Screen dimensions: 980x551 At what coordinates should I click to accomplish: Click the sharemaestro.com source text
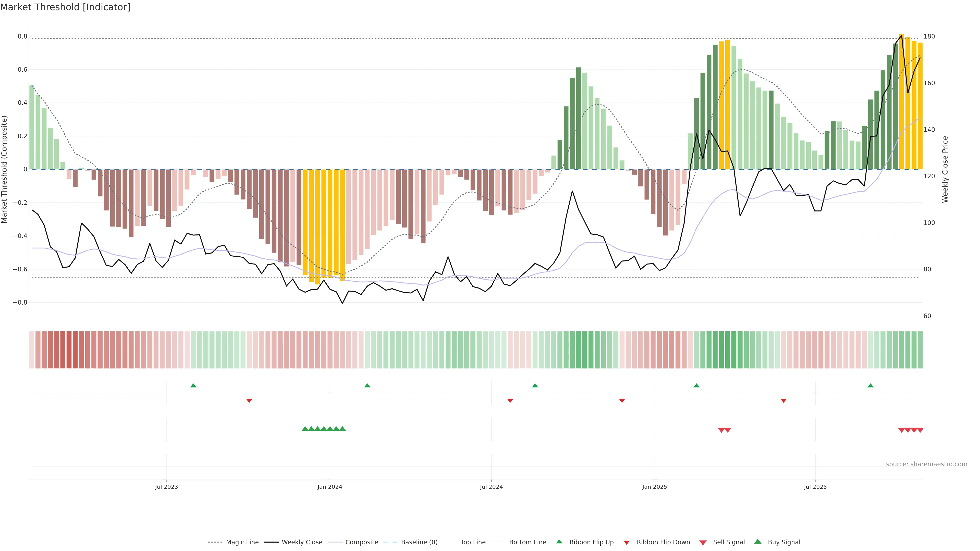[x=926, y=464]
